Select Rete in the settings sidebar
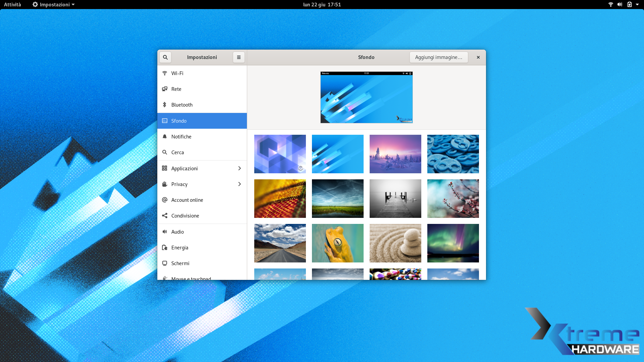The height and width of the screenshot is (362, 644). coord(176,89)
